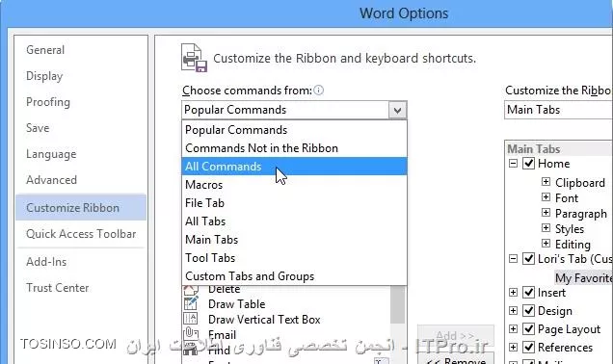The width and height of the screenshot is (613, 364).
Task: Open the Main Tabs combo box
Action: tap(559, 110)
